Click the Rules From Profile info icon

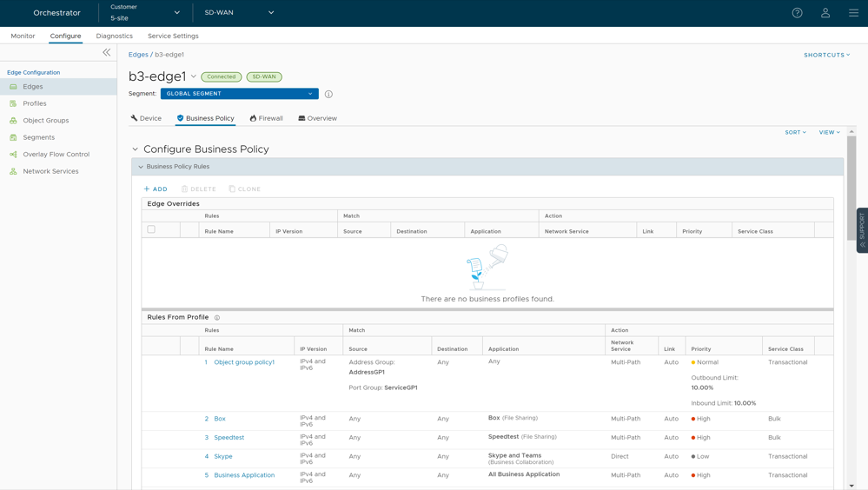217,318
